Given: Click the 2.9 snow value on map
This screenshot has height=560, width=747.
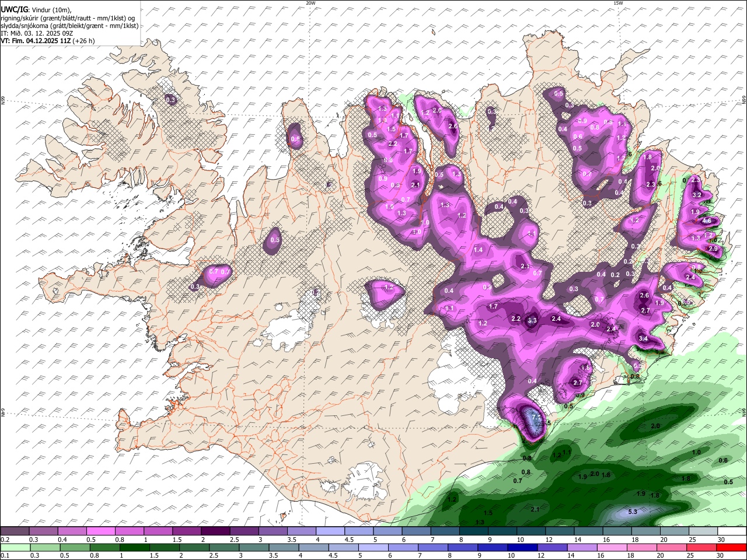Looking at the screenshot, I should [x=713, y=249].
